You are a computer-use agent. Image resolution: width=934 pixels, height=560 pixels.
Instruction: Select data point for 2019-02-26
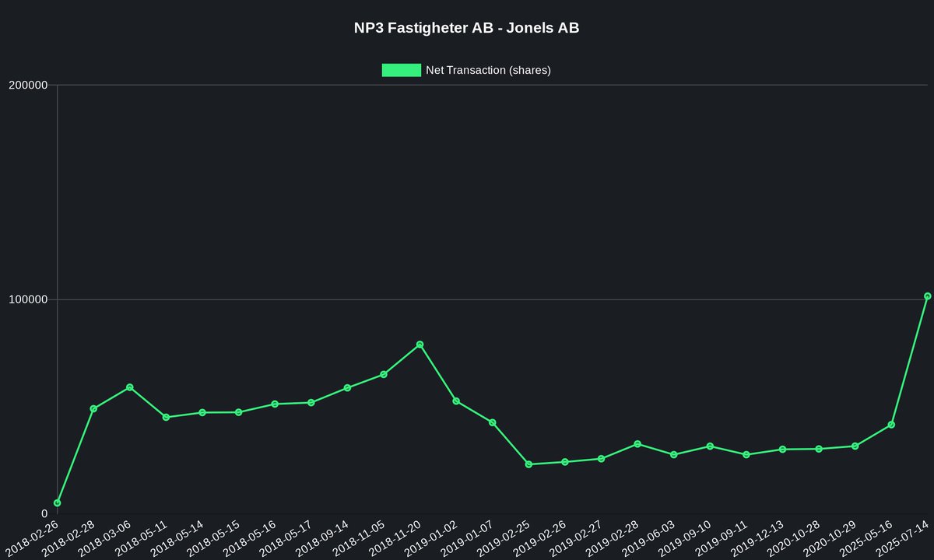click(565, 462)
